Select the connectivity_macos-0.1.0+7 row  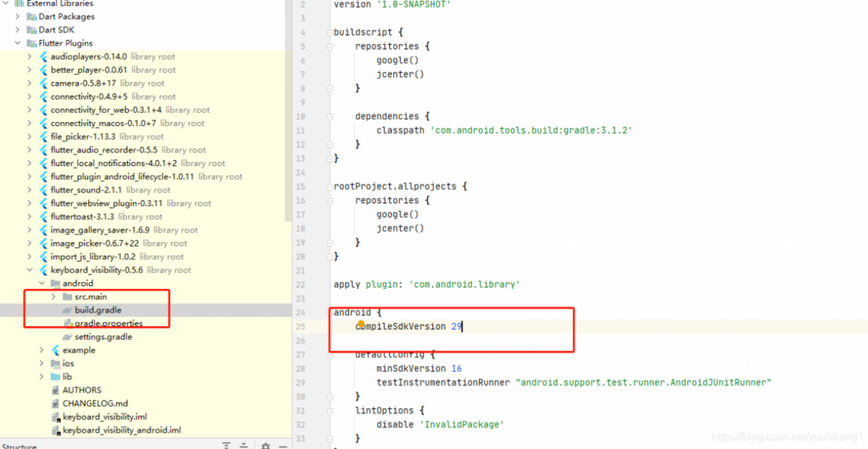coord(146,124)
